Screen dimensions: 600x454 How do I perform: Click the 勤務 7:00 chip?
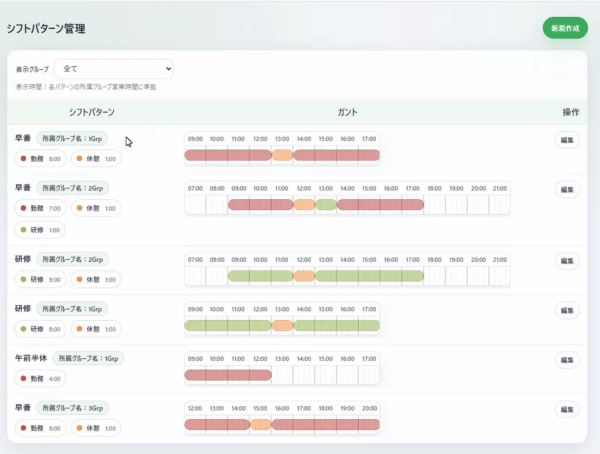[x=41, y=208]
